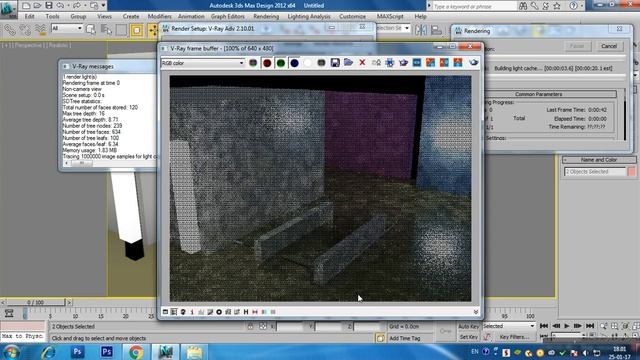Switch to red channel in frame buffer

(x=267, y=63)
